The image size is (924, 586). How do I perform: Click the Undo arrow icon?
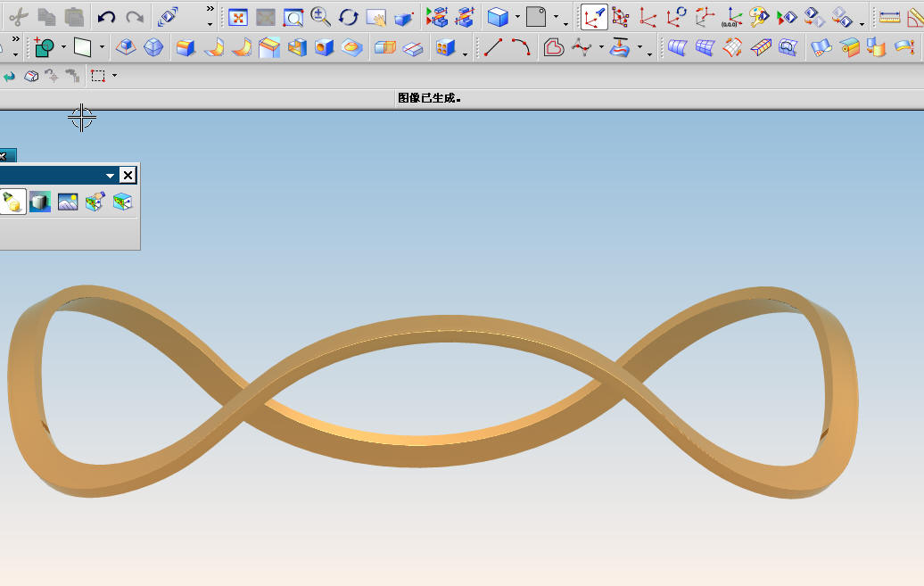106,17
